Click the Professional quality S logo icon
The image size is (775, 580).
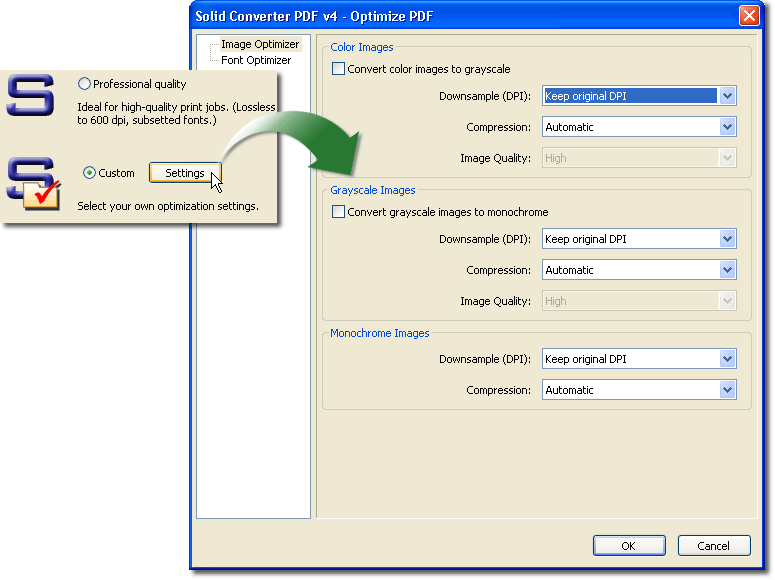tap(31, 95)
